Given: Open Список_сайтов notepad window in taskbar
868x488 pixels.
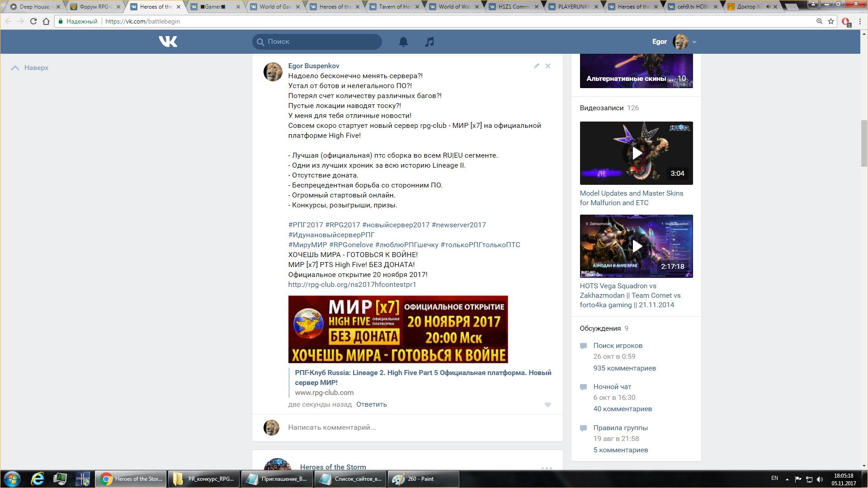Looking at the screenshot, I should click(350, 479).
